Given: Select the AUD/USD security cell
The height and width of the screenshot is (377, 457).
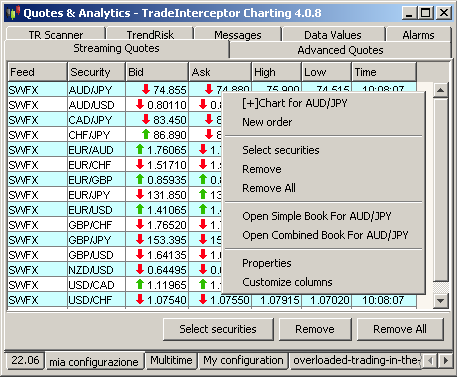Looking at the screenshot, I should 96,105.
